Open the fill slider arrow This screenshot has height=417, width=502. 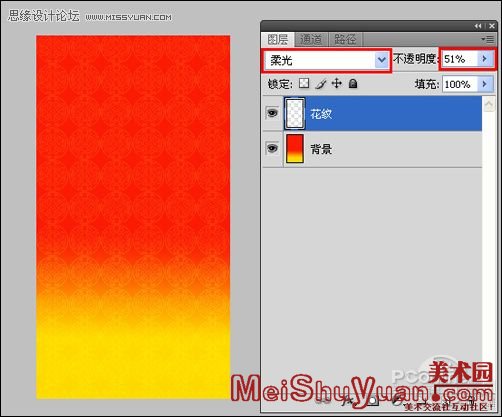485,84
